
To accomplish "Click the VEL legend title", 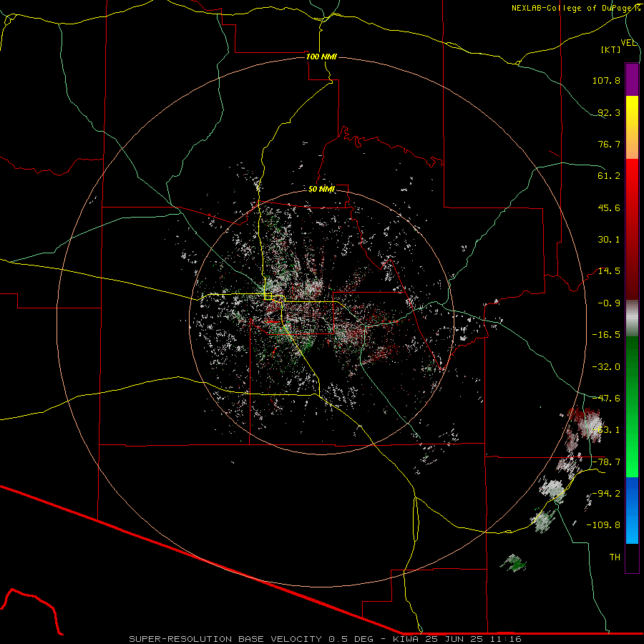I will pos(628,43).
